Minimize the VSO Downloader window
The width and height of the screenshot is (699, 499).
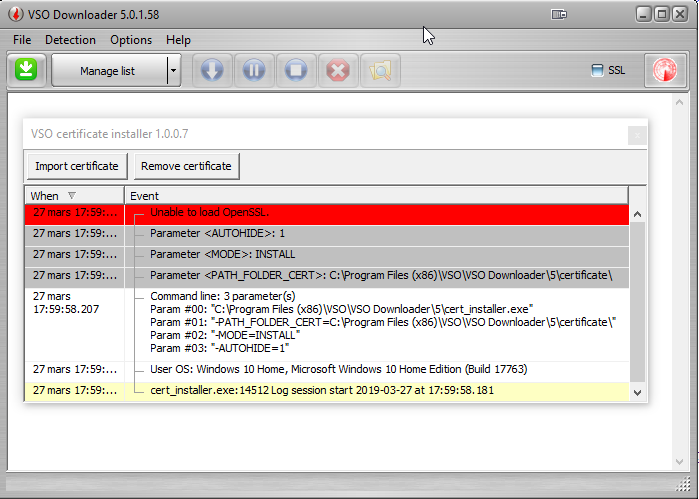643,15
